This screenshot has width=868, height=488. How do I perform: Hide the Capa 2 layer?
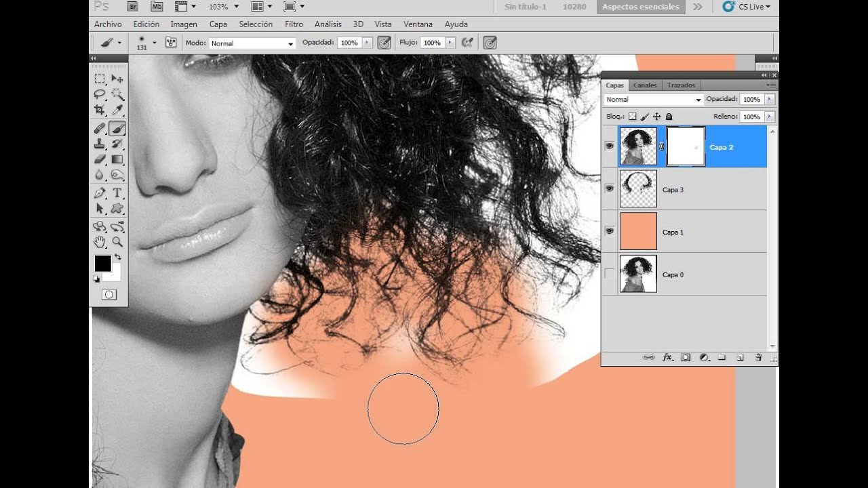[x=610, y=146]
